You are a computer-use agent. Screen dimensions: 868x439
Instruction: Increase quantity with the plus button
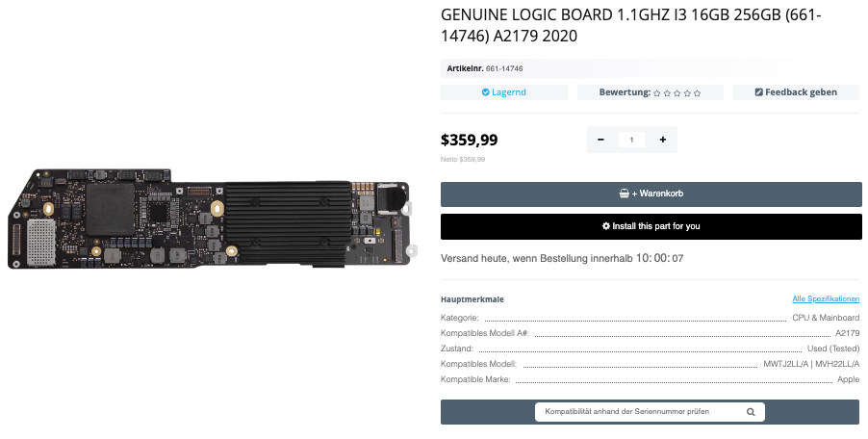click(x=663, y=140)
